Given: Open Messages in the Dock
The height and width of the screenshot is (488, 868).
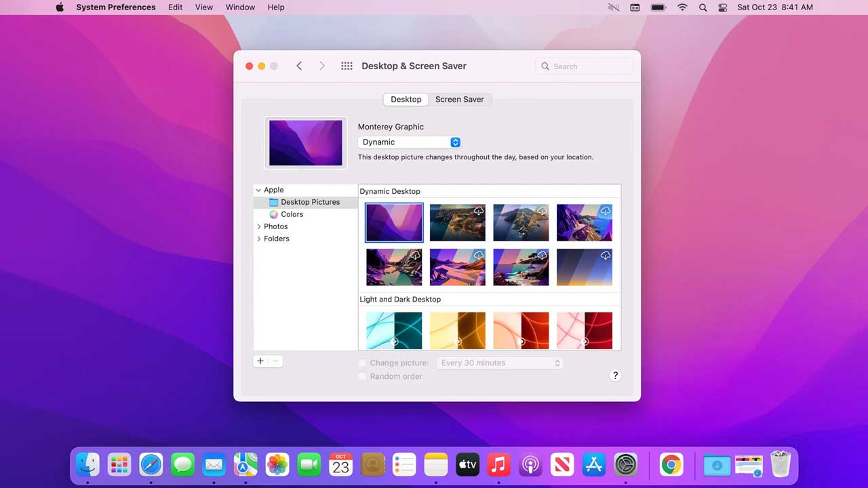Looking at the screenshot, I should tap(182, 464).
